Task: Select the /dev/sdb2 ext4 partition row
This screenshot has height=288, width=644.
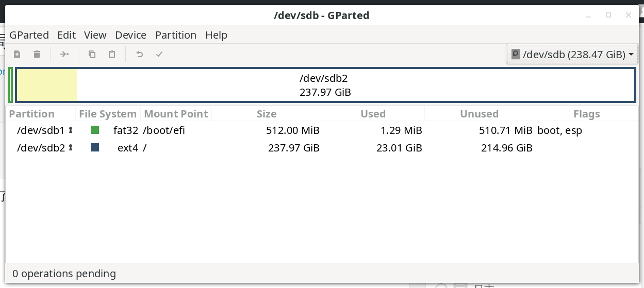Action: (x=322, y=148)
